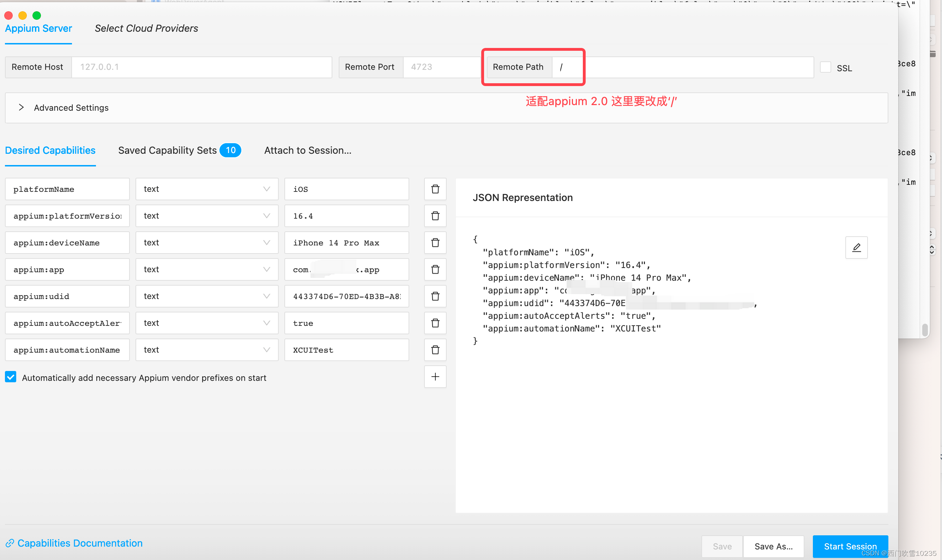Screen dimensions: 942x560
Task: Click the Start Session button
Action: 850,546
